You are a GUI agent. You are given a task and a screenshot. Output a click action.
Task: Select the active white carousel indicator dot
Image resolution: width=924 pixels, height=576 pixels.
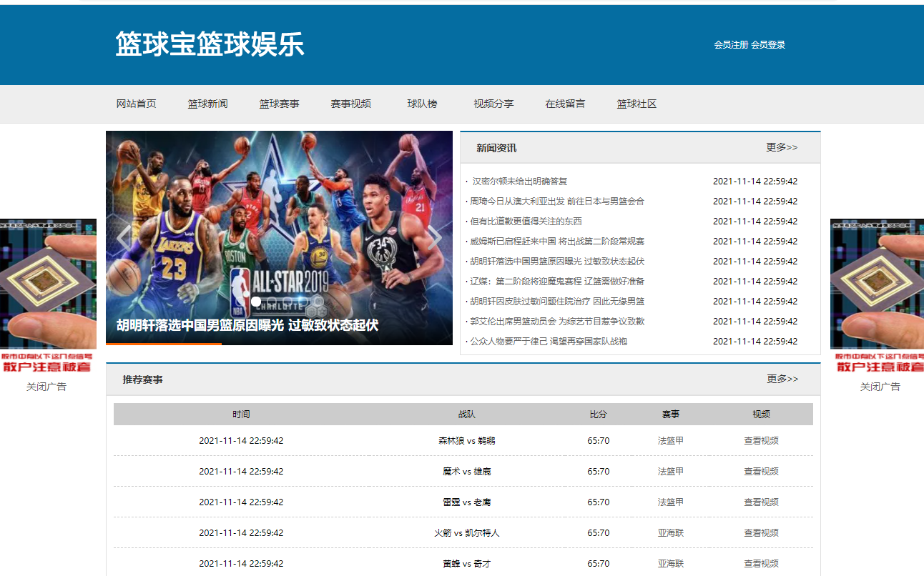pos(256,302)
